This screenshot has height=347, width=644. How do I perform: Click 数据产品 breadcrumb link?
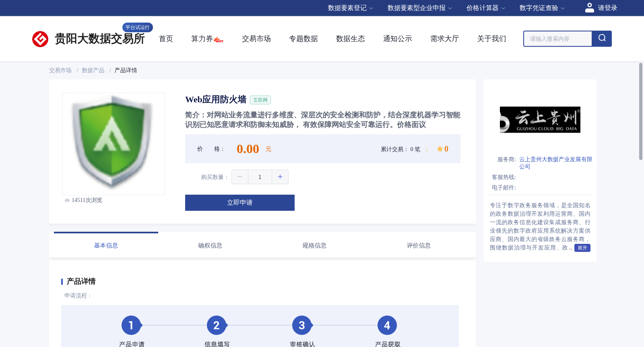[93, 71]
